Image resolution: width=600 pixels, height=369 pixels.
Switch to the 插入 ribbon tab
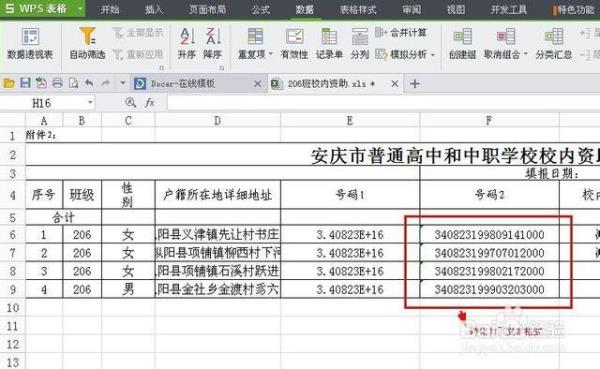(154, 9)
